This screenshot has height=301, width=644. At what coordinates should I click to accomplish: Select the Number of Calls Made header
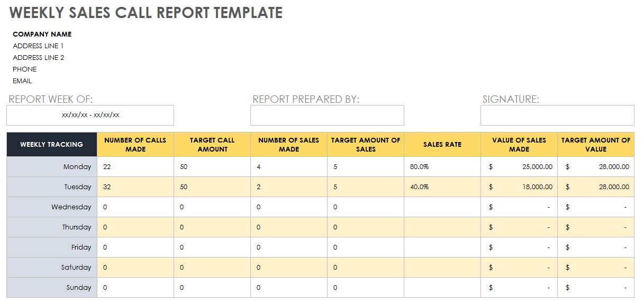(x=135, y=145)
